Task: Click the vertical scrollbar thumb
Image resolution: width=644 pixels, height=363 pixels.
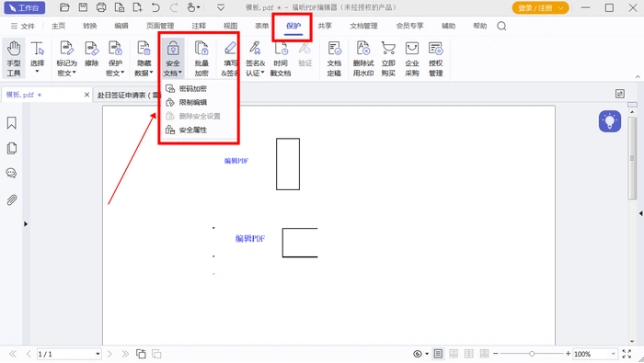Action: pyautogui.click(x=632, y=159)
